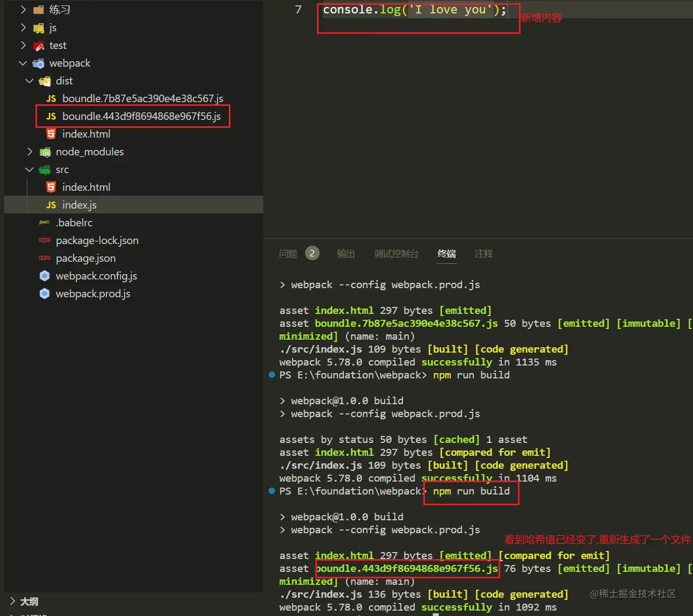Click the package.json npm icon
This screenshot has width=693, height=616.
[45, 258]
